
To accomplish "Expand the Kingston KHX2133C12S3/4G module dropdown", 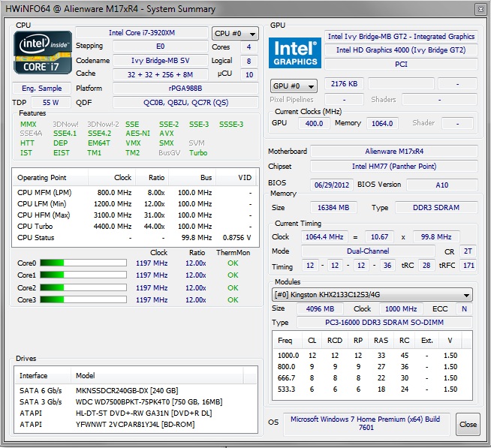I will (x=372, y=295).
